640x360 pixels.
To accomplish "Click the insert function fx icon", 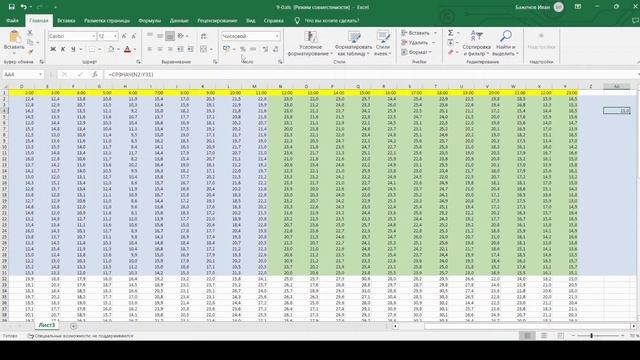I will tap(95, 74).
